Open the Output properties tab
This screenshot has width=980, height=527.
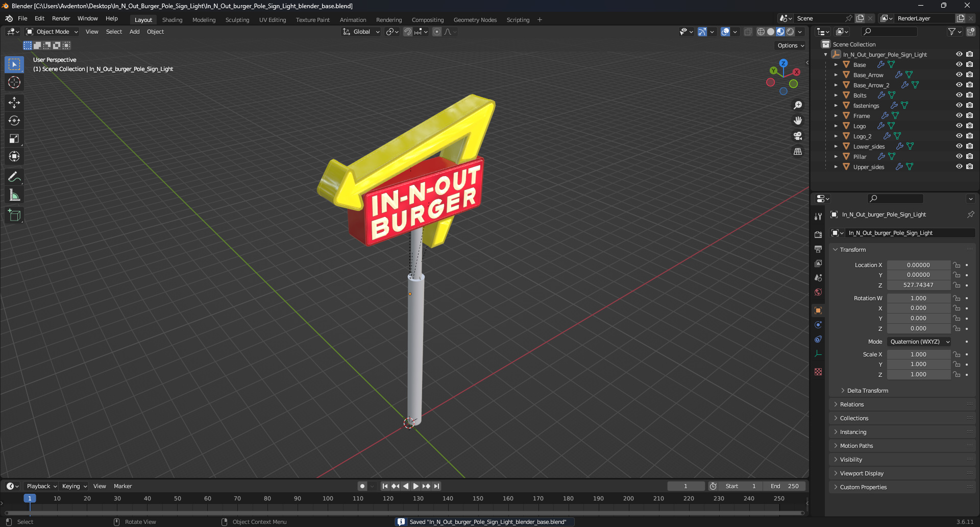(x=818, y=249)
